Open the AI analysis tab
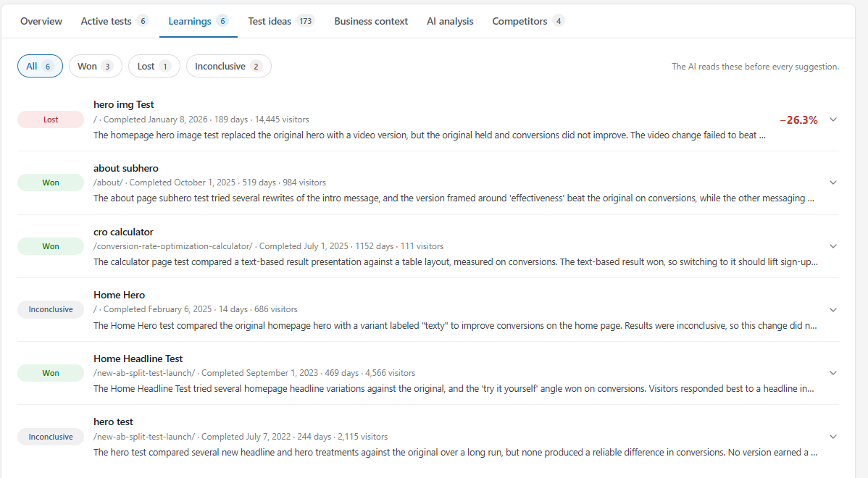The image size is (868, 478). coord(450,21)
